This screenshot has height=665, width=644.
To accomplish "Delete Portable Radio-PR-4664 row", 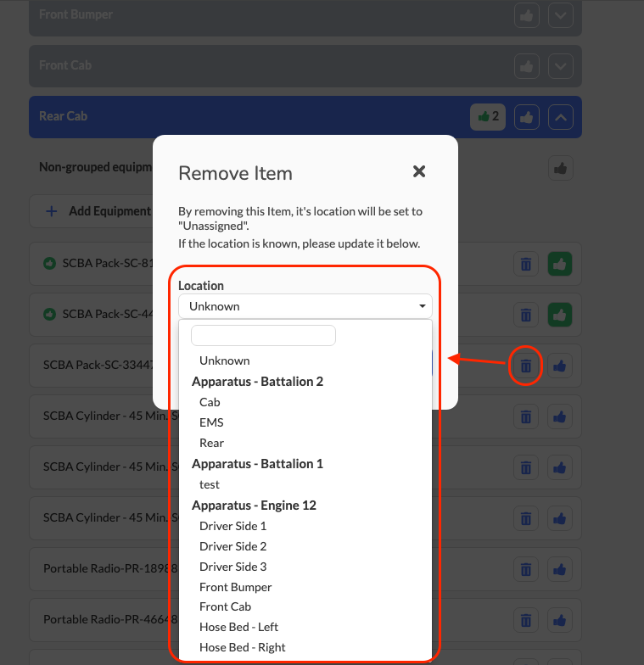I will tap(526, 621).
